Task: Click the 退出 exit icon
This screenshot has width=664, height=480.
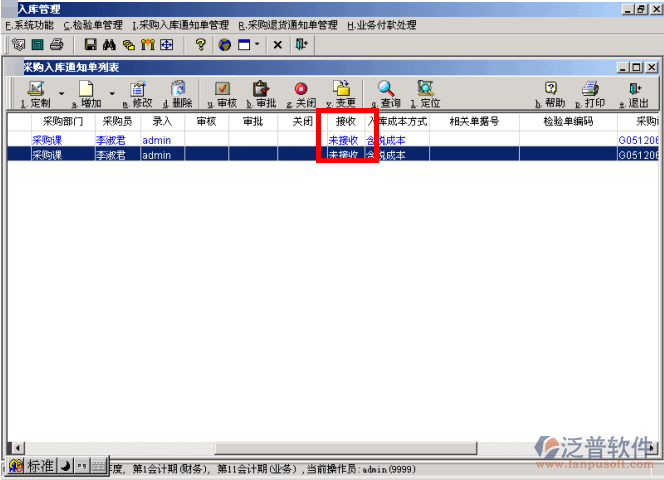Action: click(635, 88)
